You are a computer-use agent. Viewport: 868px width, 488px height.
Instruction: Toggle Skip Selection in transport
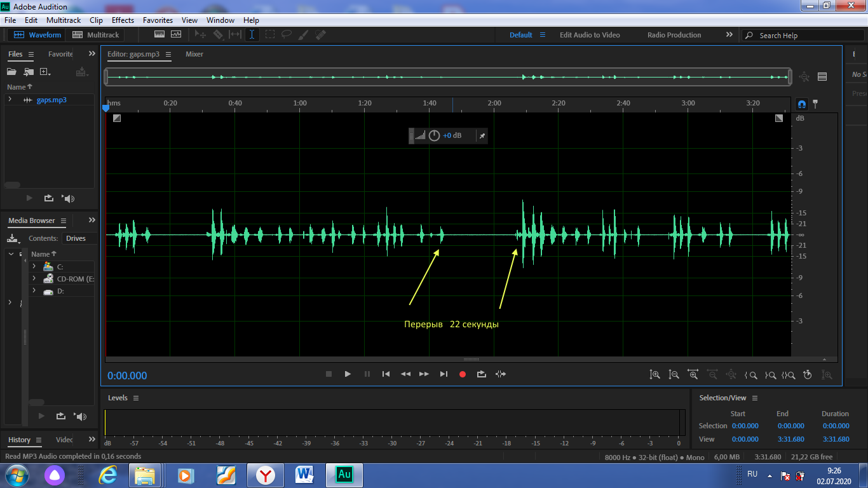point(501,374)
